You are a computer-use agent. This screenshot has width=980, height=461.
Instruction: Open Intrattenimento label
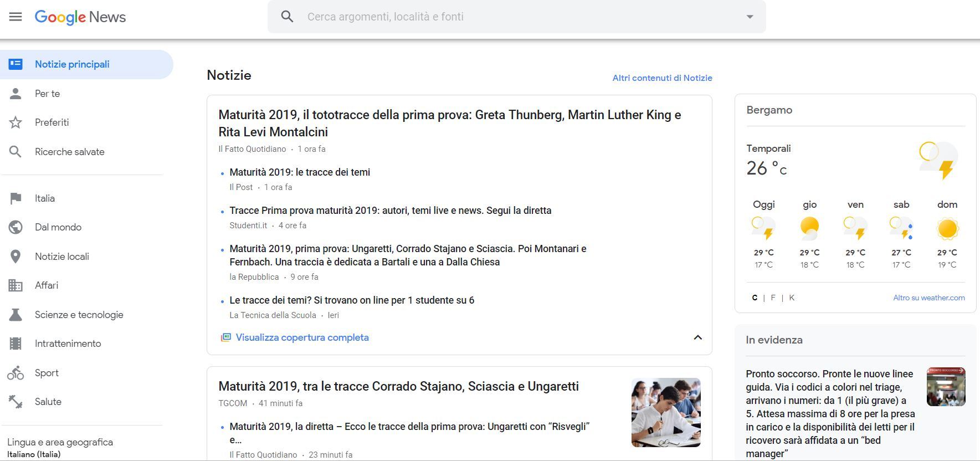[x=68, y=344]
